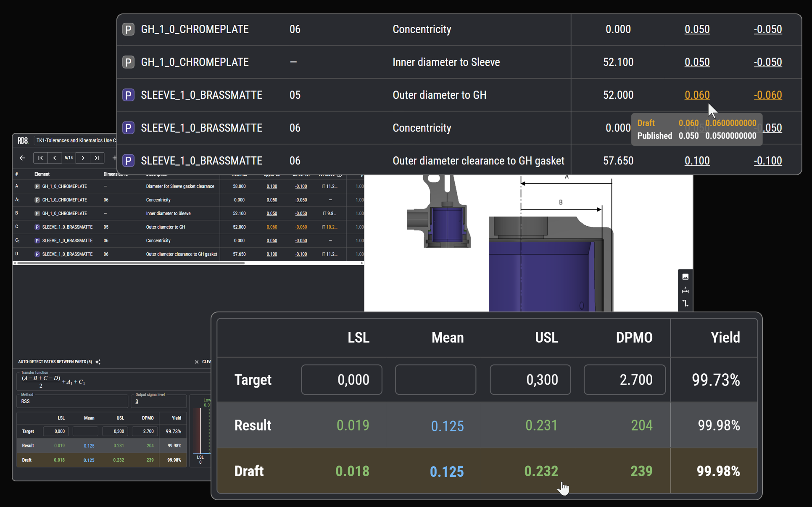
Task: Click the RD8 logo icon
Action: (23, 140)
